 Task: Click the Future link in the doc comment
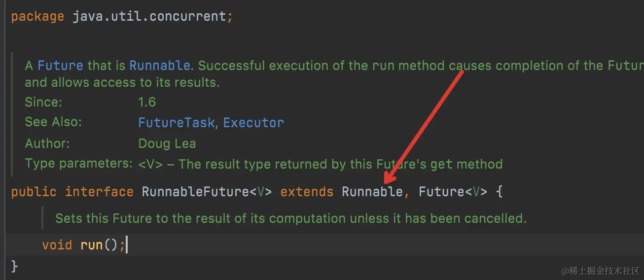click(60, 66)
